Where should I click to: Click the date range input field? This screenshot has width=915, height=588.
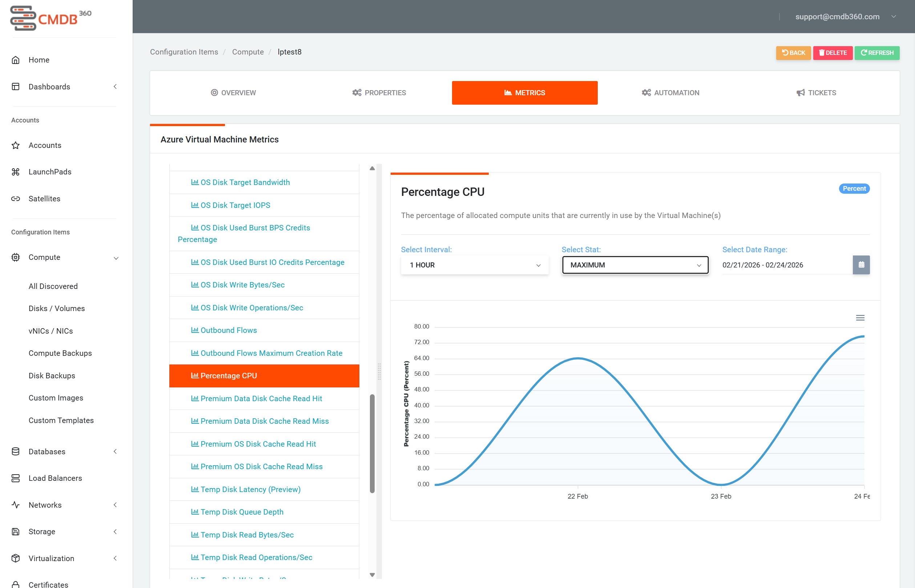point(787,265)
